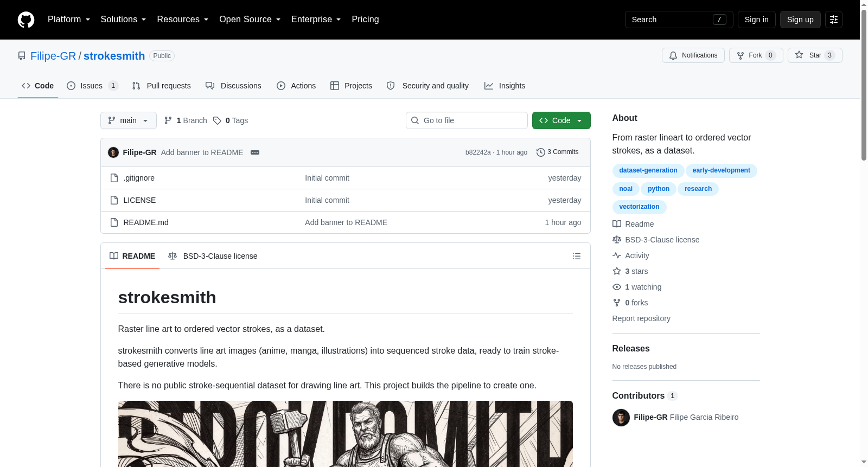
Task: View the 1 watching list
Action: [637, 287]
